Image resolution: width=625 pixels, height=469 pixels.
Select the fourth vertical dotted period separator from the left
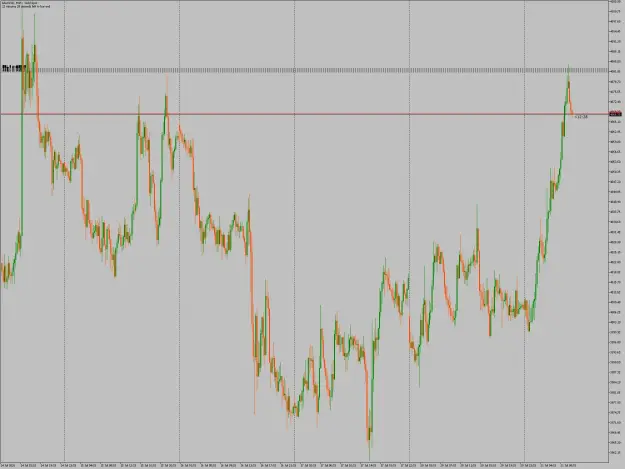pyautogui.click(x=410, y=231)
